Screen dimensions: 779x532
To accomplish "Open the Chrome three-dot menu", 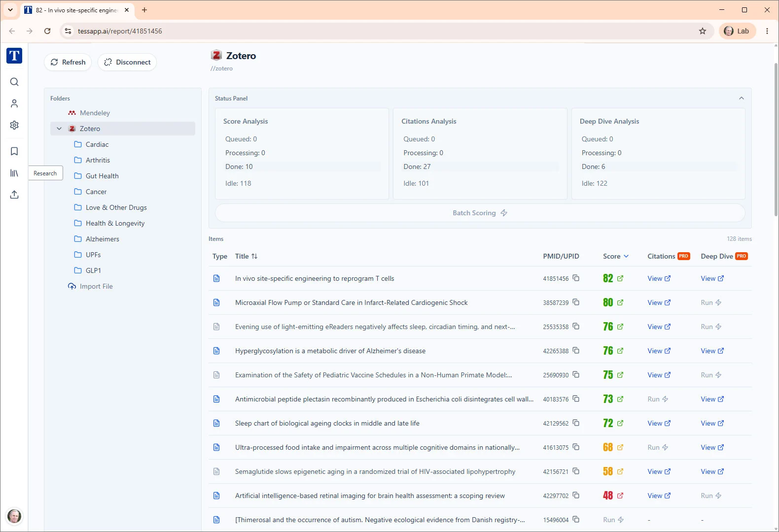I will pos(767,31).
